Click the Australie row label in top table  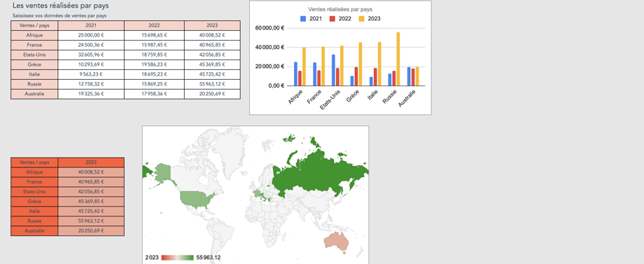pyautogui.click(x=34, y=94)
